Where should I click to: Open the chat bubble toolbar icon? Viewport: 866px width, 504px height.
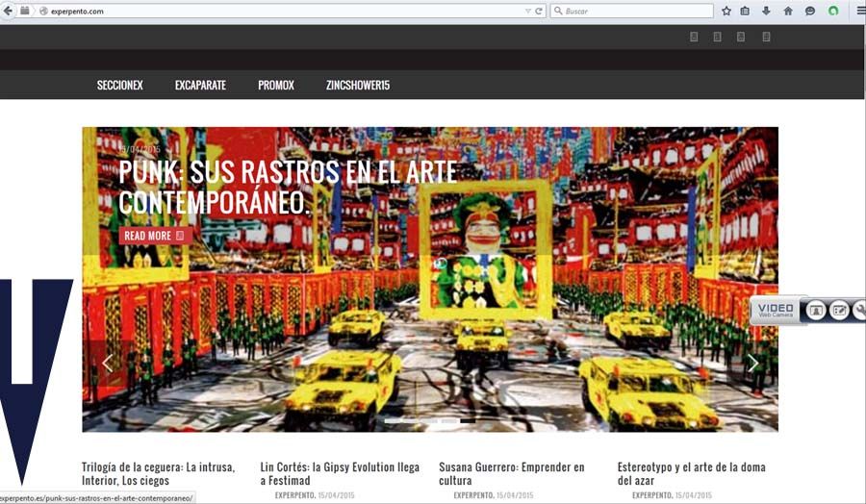[810, 11]
